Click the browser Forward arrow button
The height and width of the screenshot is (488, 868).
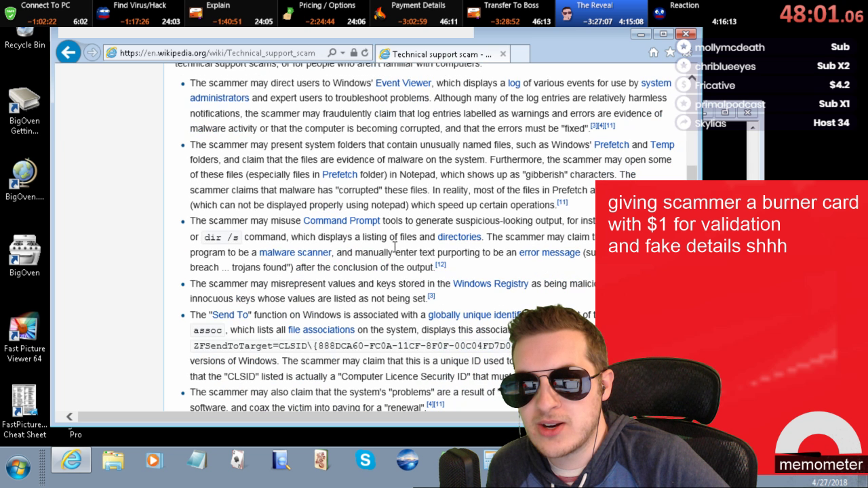(92, 53)
